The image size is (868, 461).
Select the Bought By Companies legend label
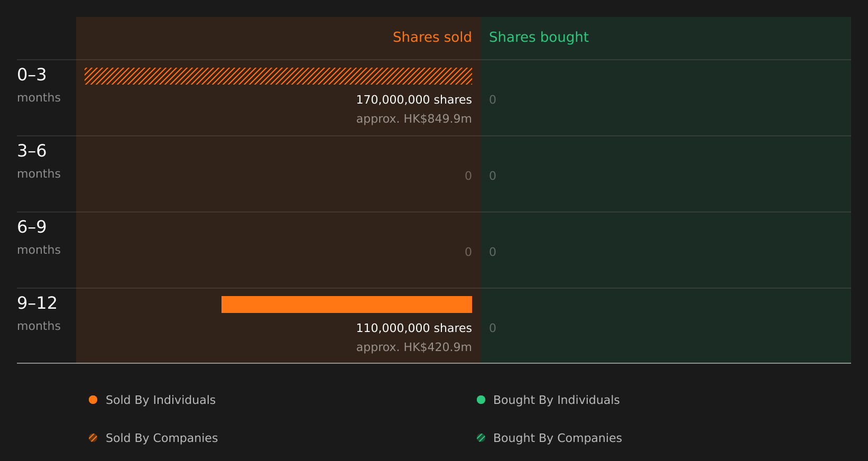(x=558, y=438)
